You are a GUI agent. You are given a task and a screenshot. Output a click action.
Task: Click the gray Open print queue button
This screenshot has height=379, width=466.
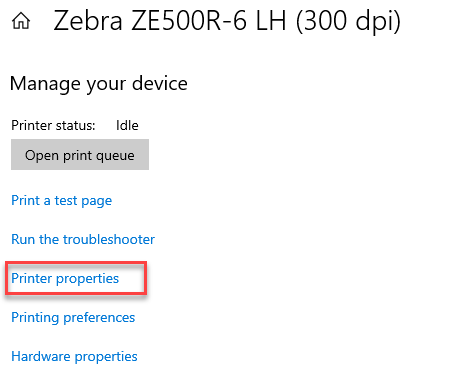(x=80, y=155)
